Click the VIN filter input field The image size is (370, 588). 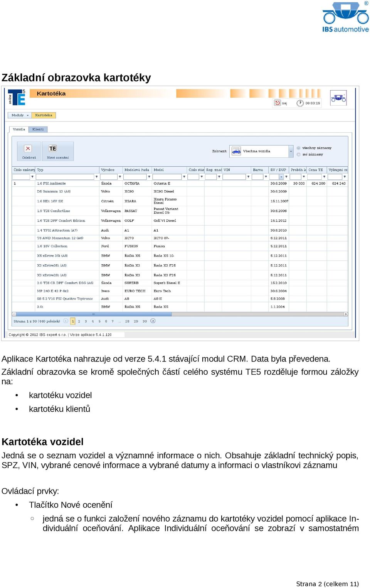[x=234, y=177]
